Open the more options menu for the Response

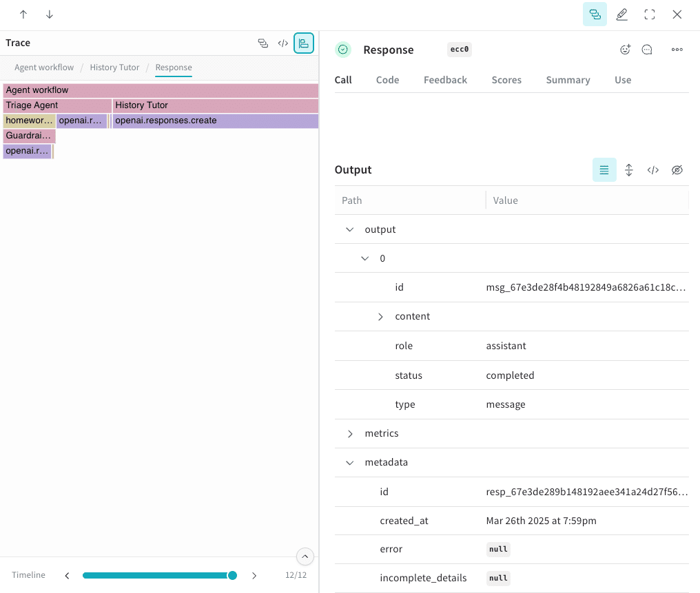677,49
